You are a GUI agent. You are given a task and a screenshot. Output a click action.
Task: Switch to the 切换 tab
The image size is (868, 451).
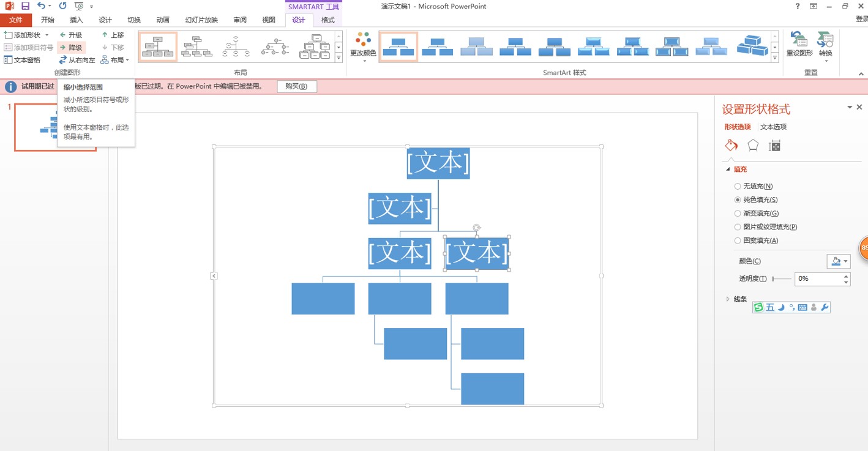click(x=134, y=20)
